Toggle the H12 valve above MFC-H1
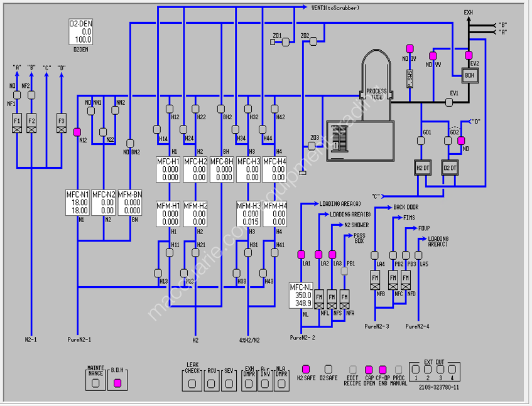 (170, 109)
